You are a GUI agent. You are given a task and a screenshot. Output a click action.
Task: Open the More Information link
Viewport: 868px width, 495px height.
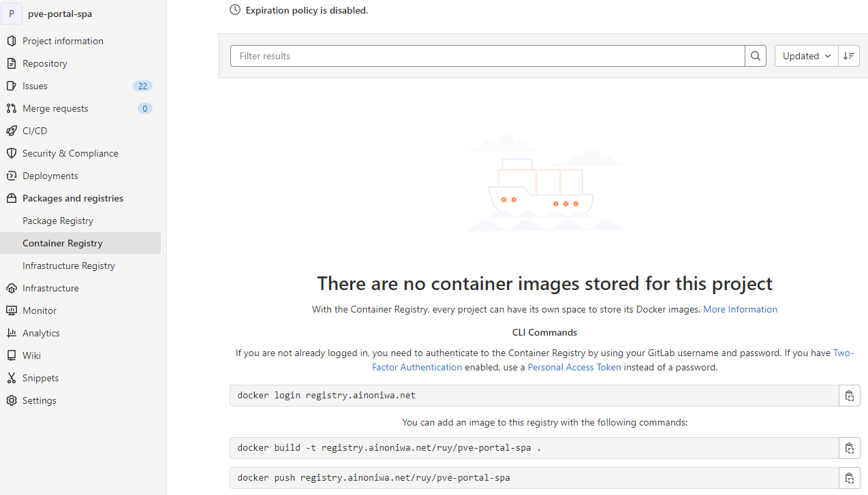click(x=740, y=309)
